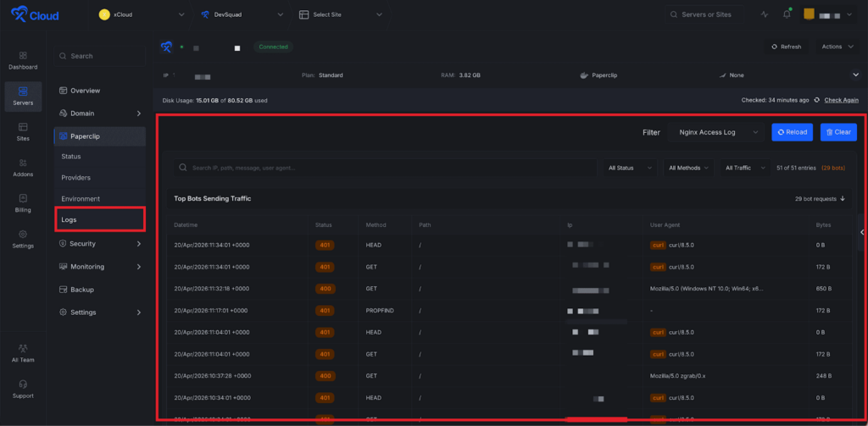Click the Connected status badge
The height and width of the screenshot is (426, 868).
pyautogui.click(x=274, y=47)
